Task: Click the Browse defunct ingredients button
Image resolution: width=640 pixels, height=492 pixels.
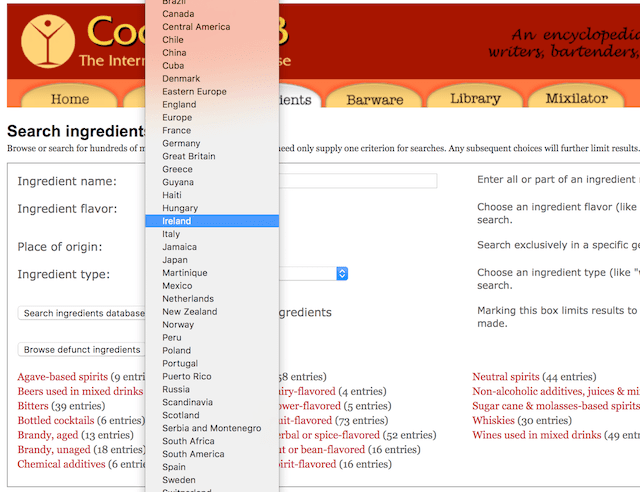Action: 82,350
